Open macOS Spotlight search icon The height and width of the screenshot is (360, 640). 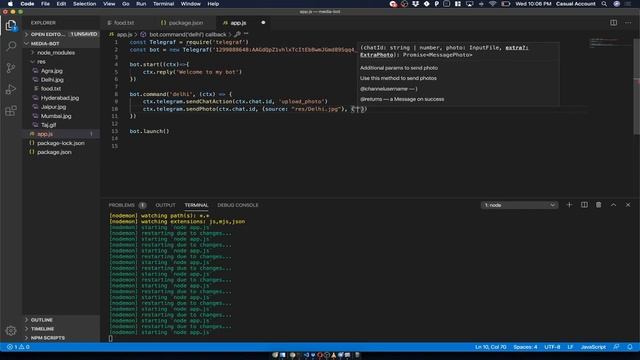[604, 4]
